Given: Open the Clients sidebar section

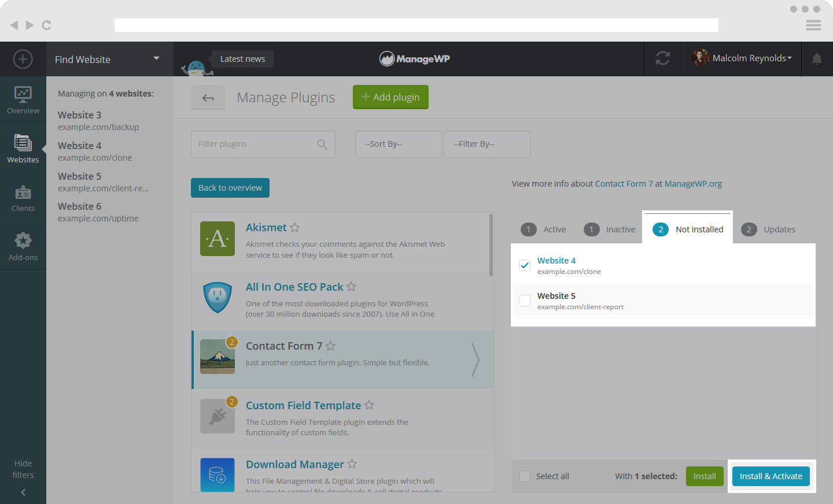Looking at the screenshot, I should click(23, 198).
